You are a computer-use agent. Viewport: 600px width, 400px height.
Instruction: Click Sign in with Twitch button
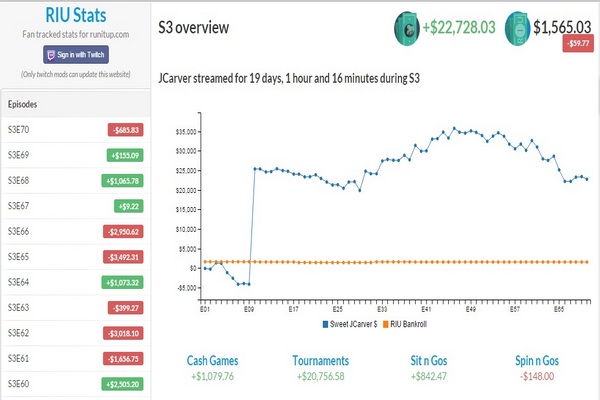pos(76,56)
